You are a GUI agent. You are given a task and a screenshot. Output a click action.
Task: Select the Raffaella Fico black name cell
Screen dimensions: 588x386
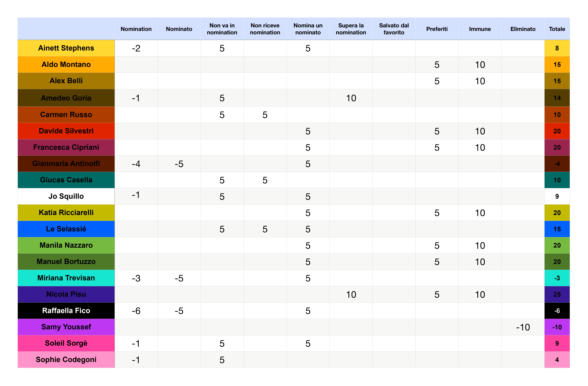tap(66, 310)
